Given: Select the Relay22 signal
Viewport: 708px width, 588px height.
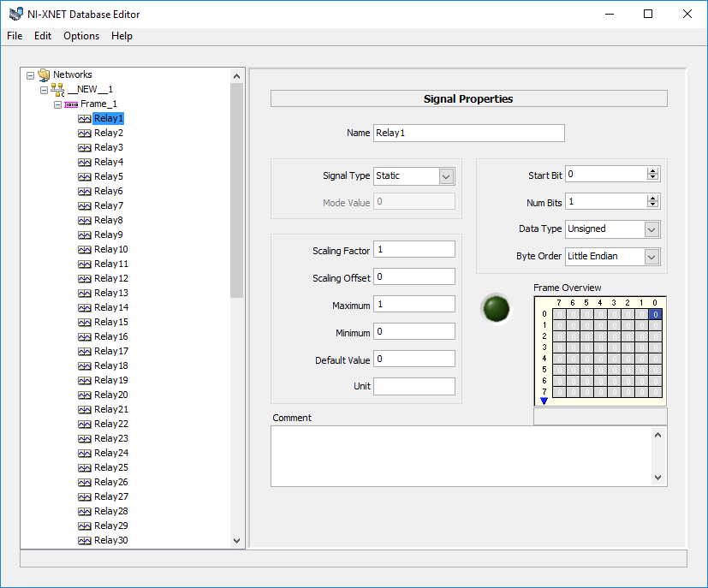Looking at the screenshot, I should click(x=111, y=424).
